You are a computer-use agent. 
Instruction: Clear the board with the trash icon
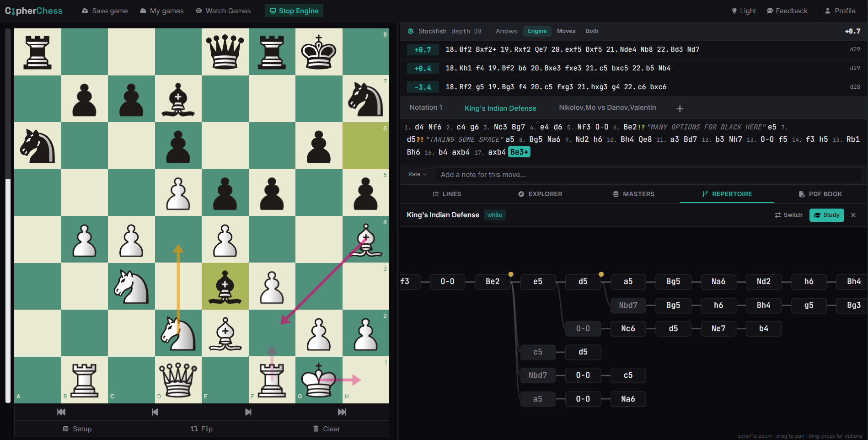(316, 429)
